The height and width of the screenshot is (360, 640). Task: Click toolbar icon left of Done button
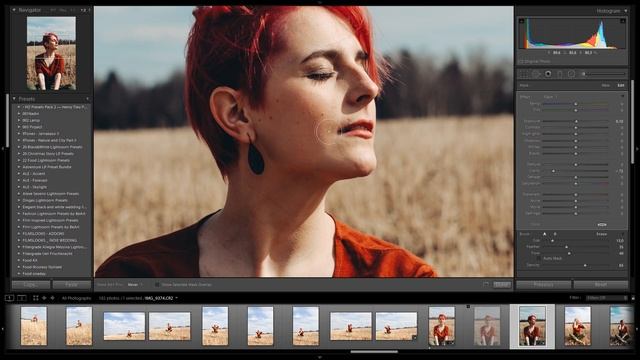pos(486,284)
